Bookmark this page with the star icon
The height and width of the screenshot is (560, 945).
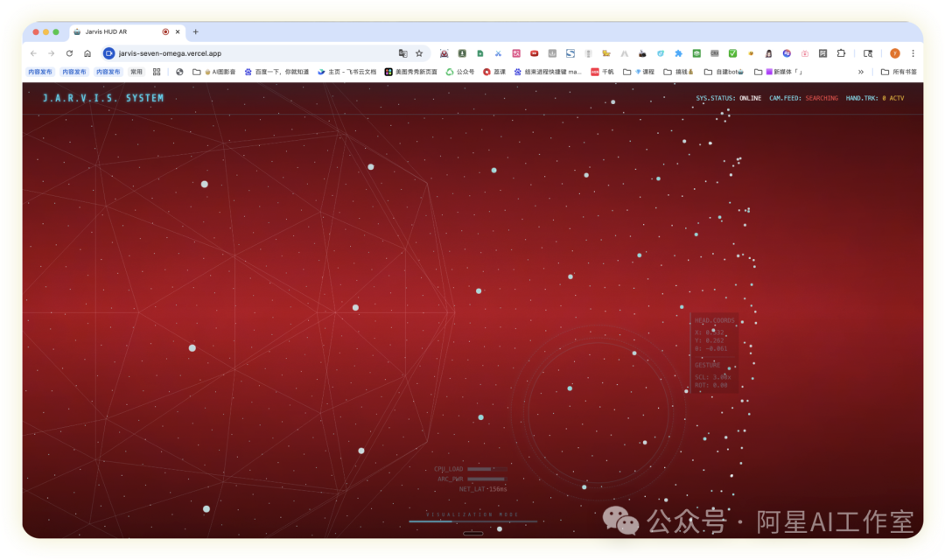tap(419, 53)
